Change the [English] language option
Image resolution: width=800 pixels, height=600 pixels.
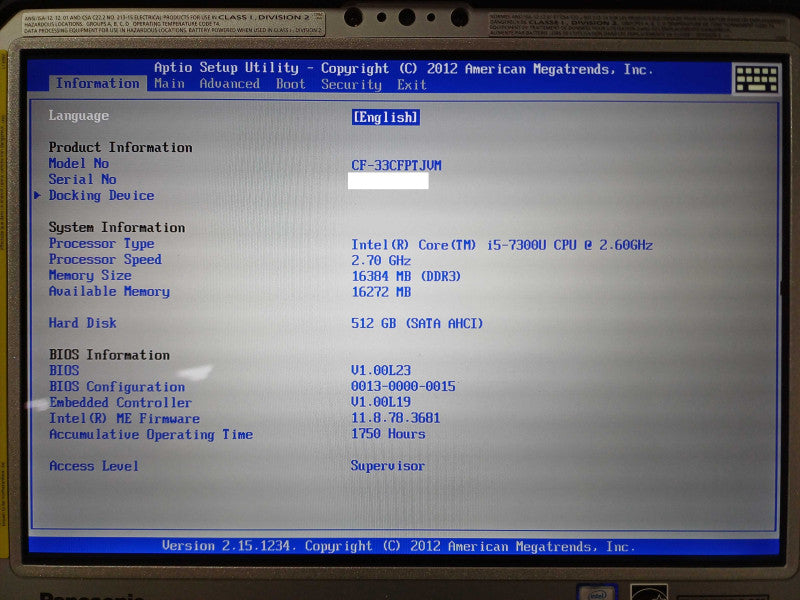(x=386, y=117)
